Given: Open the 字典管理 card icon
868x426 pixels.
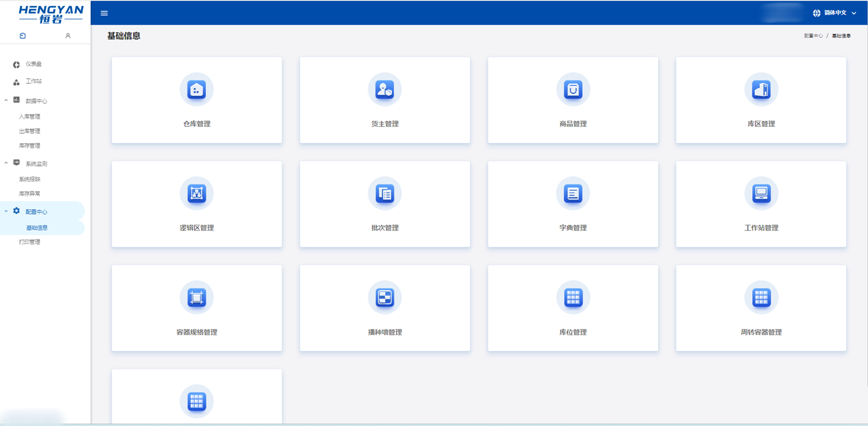Looking at the screenshot, I should [x=573, y=193].
